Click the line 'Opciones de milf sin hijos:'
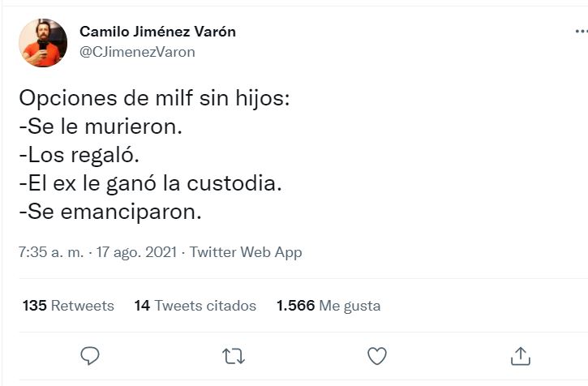This screenshot has width=588, height=386. point(152,100)
